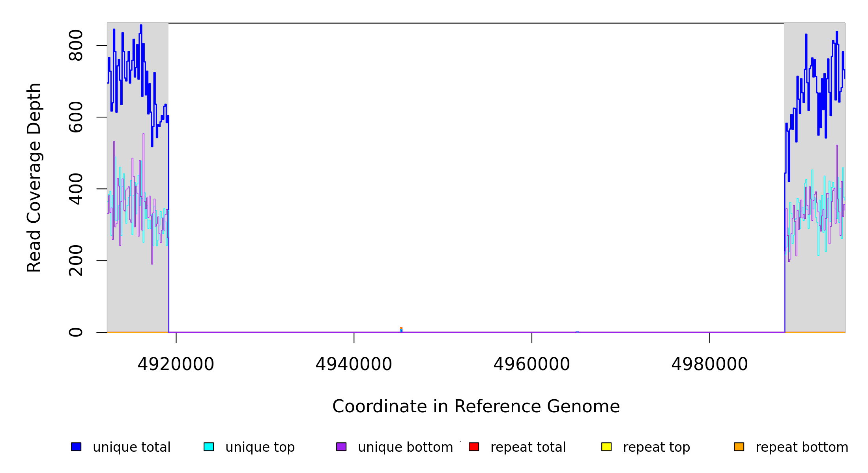Click the 4960000 x-axis tick label
The image size is (868, 473).
pos(532,364)
